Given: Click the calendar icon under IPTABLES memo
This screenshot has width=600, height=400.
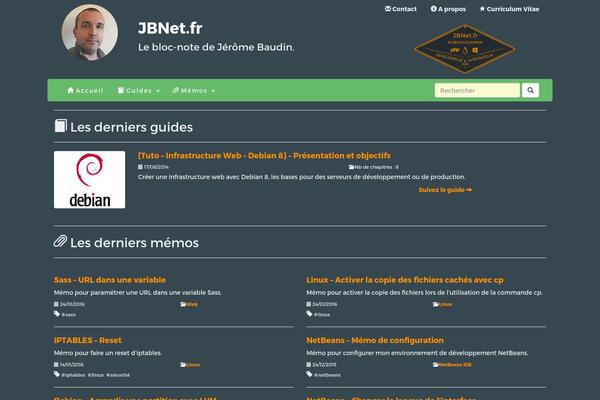Looking at the screenshot, I should (x=56, y=364).
